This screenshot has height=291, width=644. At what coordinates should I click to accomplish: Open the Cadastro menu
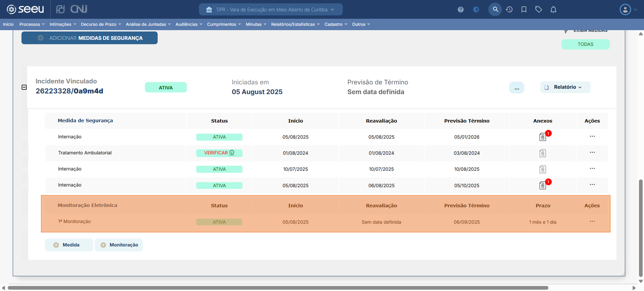tap(336, 24)
